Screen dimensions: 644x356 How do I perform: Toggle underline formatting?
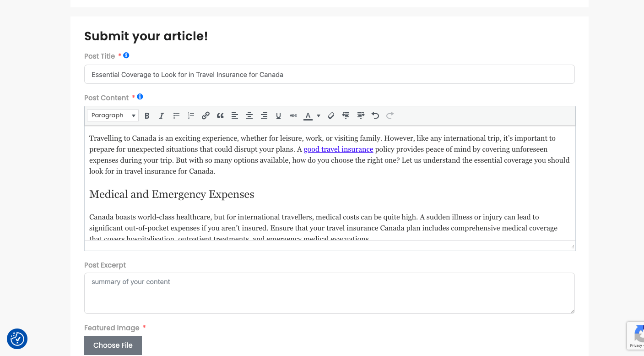click(x=278, y=115)
